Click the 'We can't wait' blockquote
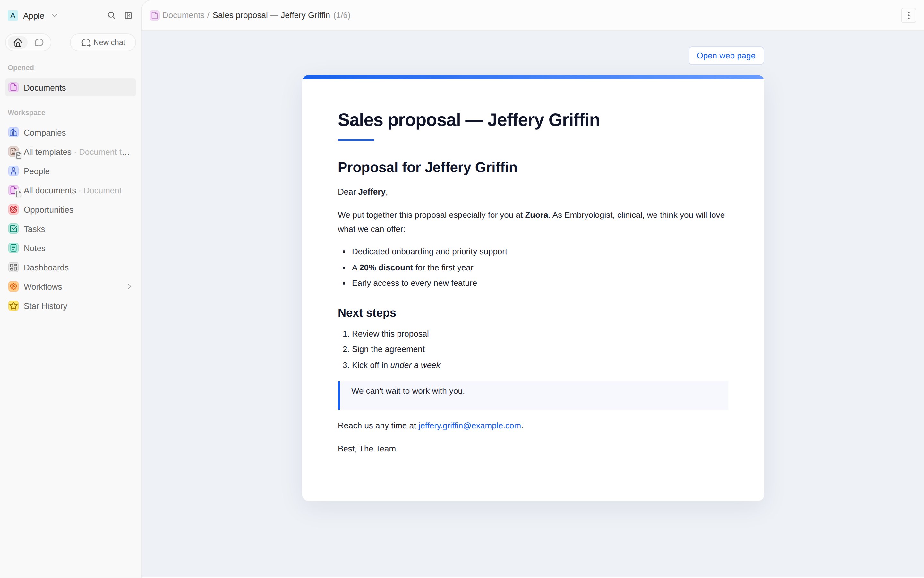This screenshot has height=578, width=924. coord(533,395)
